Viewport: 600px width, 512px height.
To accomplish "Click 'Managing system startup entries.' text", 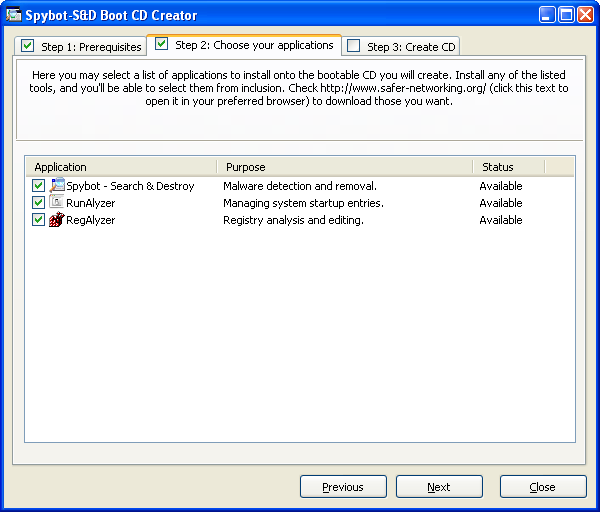I will pos(303,203).
